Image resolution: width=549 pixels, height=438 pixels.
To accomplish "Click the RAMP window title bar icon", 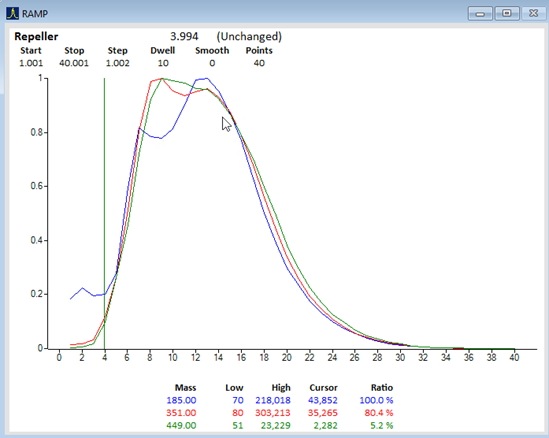I will (x=12, y=13).
